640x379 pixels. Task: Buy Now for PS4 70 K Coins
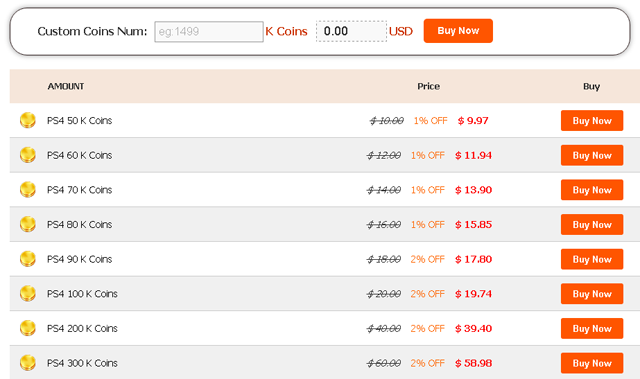(x=592, y=190)
